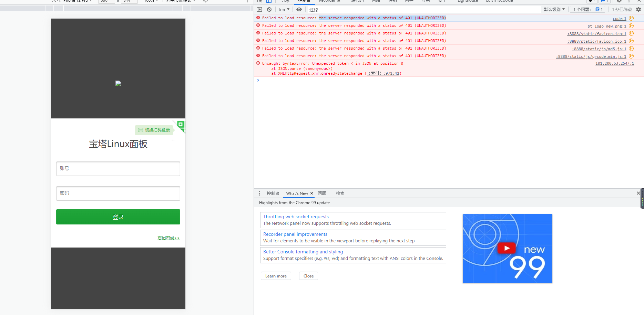644x315 pixels.
Task: Click the orange icon beside code:1
Action: 631,18
